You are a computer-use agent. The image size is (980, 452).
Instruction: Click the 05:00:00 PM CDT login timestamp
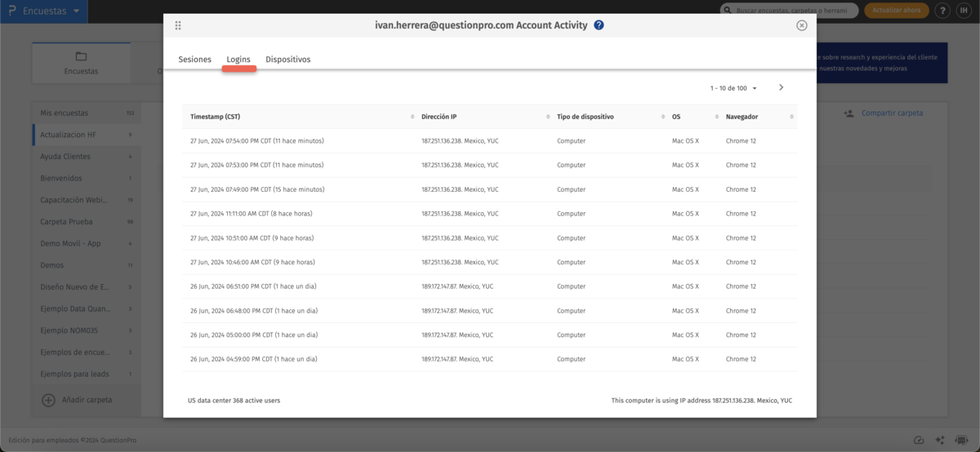click(253, 335)
